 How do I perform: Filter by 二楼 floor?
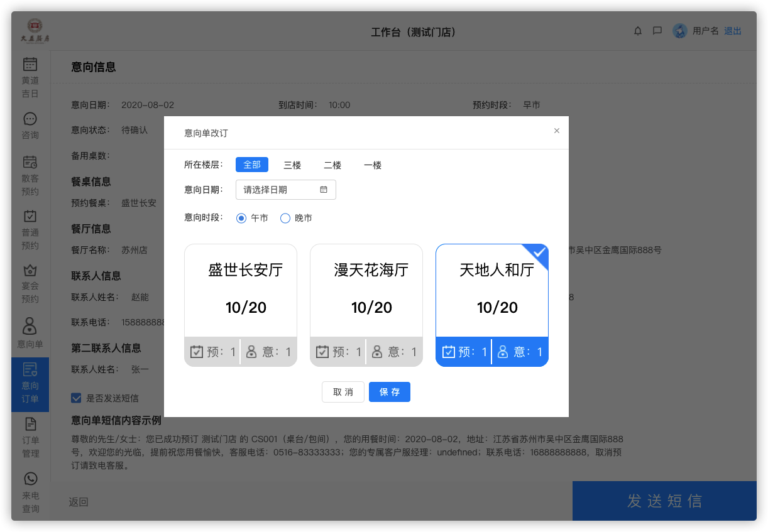tap(332, 165)
